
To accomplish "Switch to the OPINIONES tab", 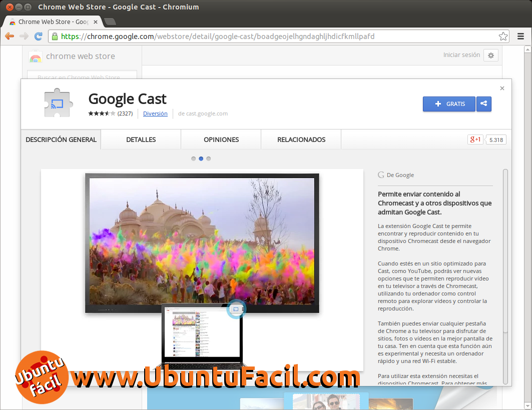I will coord(221,139).
